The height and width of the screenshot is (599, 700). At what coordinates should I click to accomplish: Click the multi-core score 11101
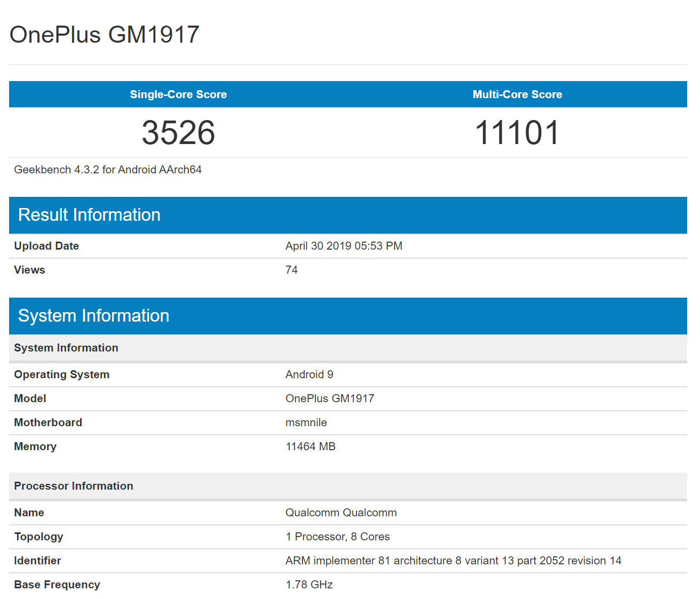coord(518,132)
